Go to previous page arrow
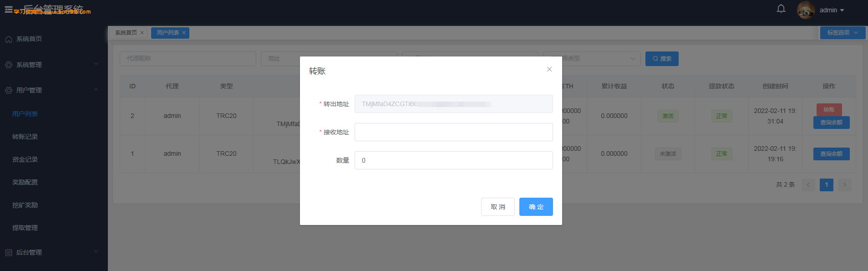This screenshot has height=271, width=868. tap(808, 184)
